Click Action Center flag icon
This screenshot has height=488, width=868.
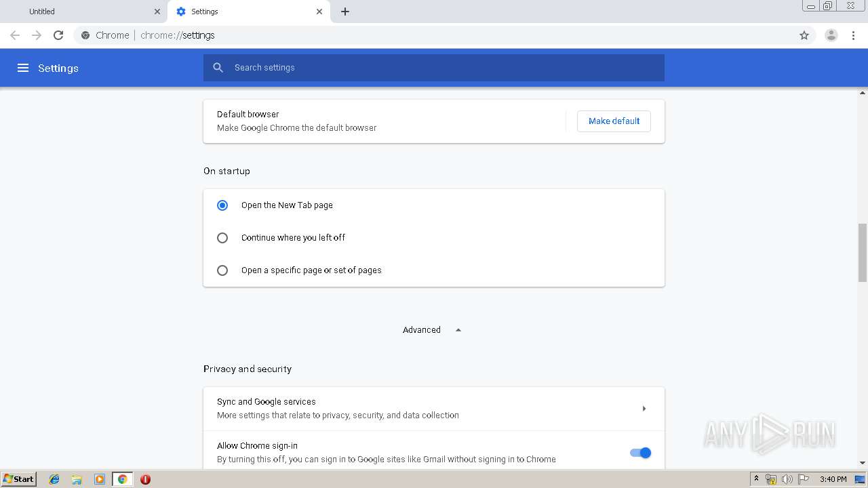803,479
